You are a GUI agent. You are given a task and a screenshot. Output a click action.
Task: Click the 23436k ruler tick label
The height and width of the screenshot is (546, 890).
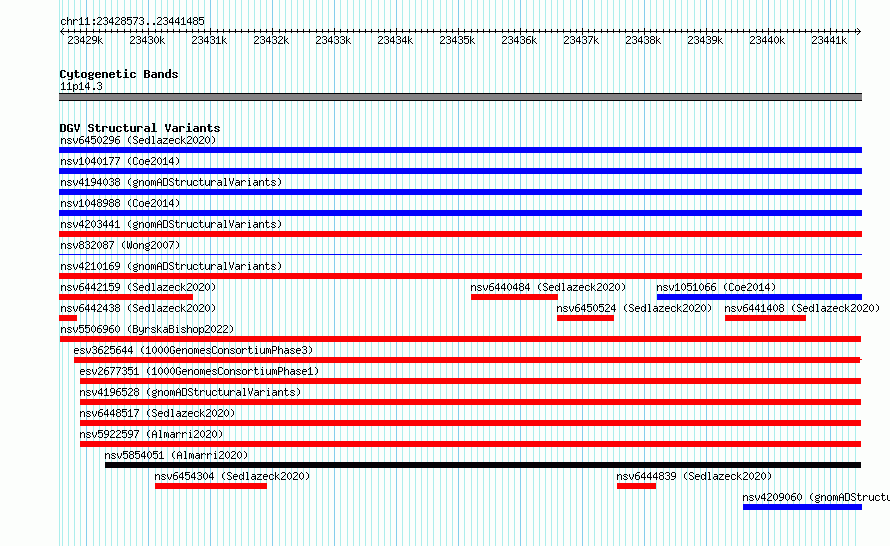pos(519,40)
